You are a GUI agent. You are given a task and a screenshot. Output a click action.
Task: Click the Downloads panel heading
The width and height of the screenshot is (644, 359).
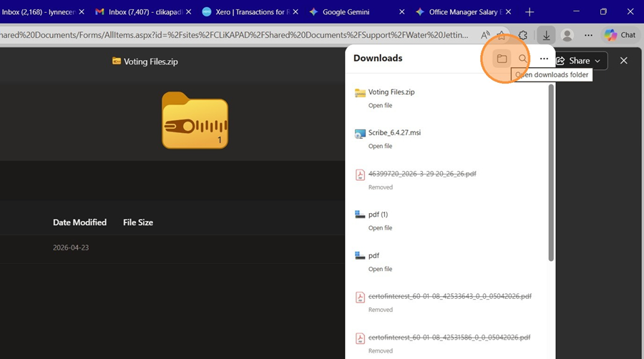click(x=378, y=58)
